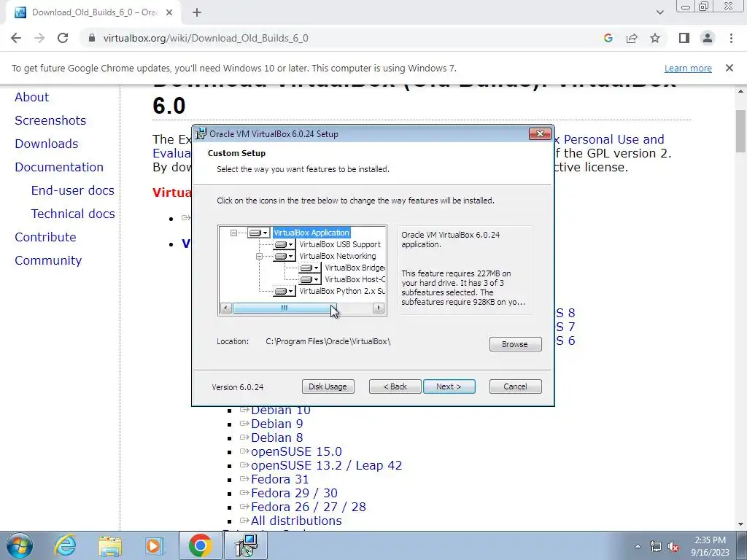Click the feature tree scroll right arrow
Image resolution: width=747 pixels, height=560 pixels.
[379, 308]
